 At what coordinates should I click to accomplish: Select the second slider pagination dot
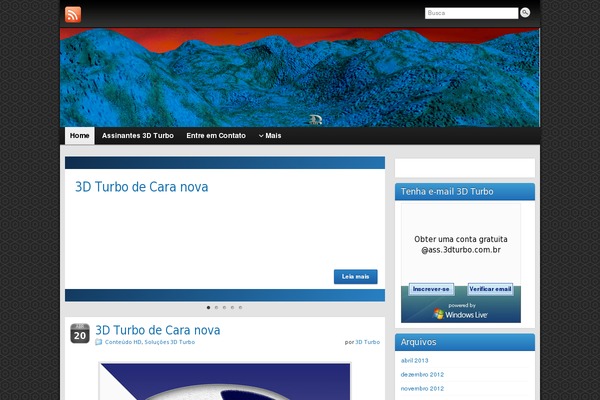(217, 307)
